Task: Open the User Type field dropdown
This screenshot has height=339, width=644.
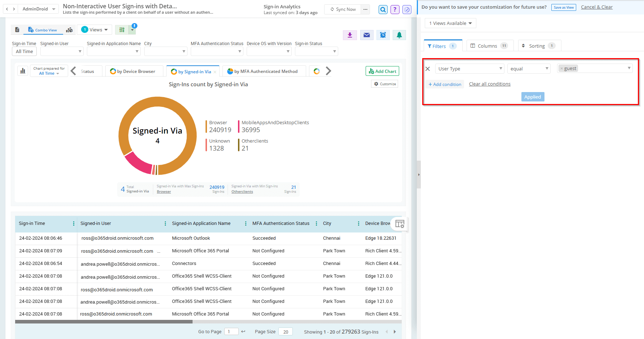Action: pos(469,69)
